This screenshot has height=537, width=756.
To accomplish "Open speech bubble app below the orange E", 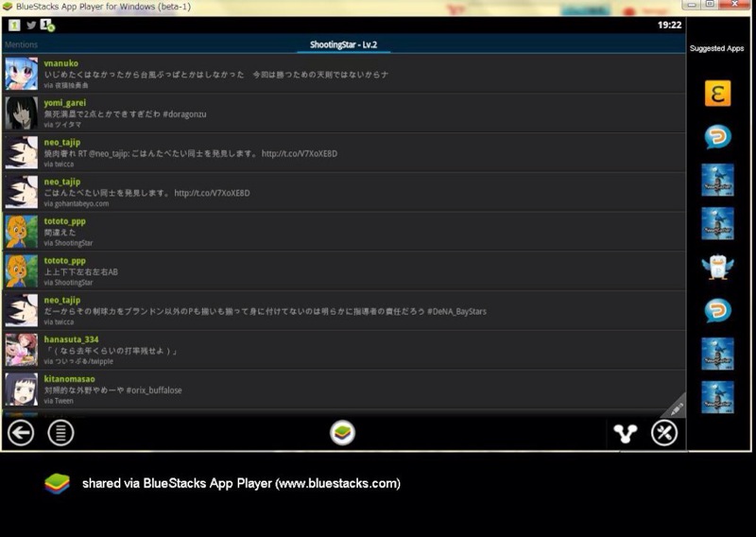I will [x=717, y=136].
